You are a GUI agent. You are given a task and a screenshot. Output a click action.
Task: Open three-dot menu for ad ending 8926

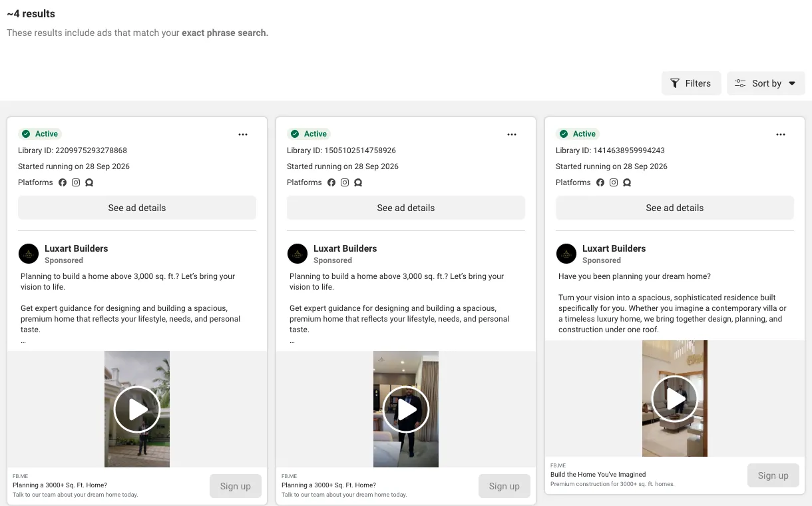512,134
